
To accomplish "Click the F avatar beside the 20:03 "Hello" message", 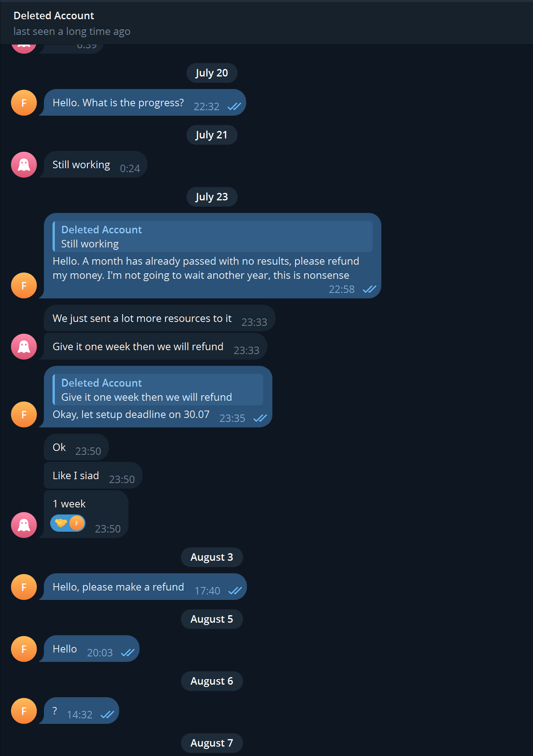I will (24, 649).
